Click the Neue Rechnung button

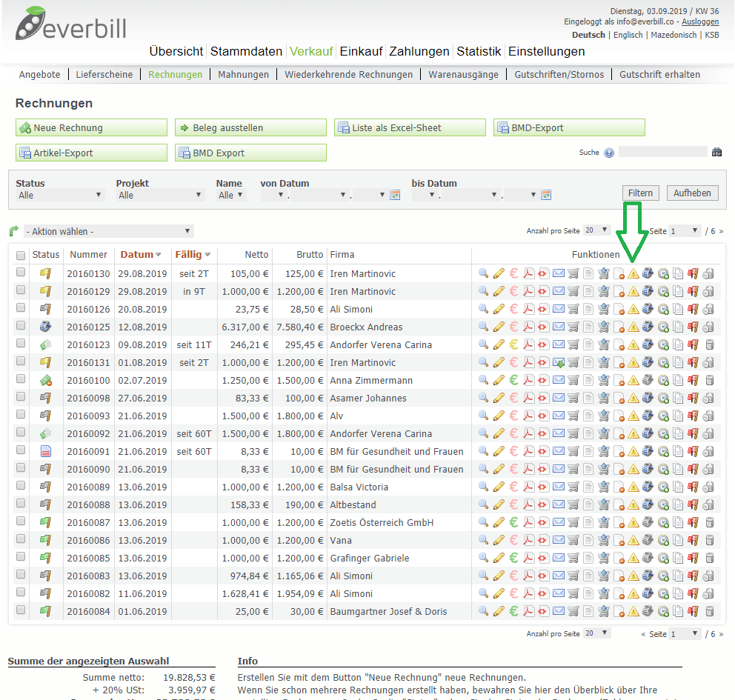click(91, 127)
